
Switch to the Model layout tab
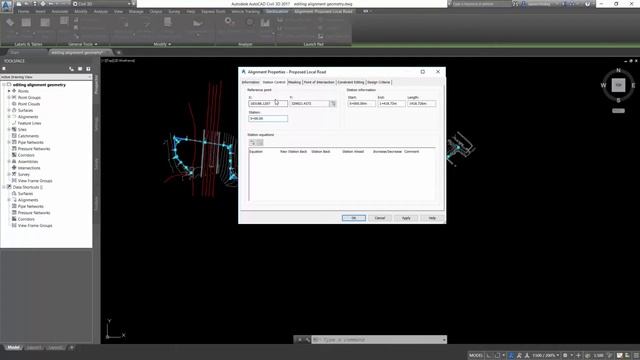[x=13, y=348]
